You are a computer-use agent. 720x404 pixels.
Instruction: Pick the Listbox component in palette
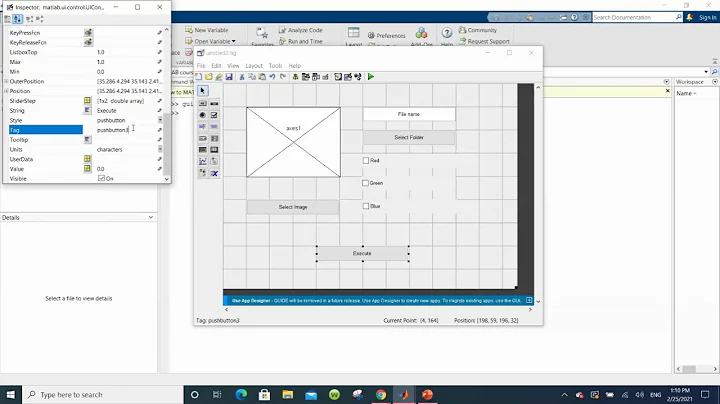(x=214, y=138)
